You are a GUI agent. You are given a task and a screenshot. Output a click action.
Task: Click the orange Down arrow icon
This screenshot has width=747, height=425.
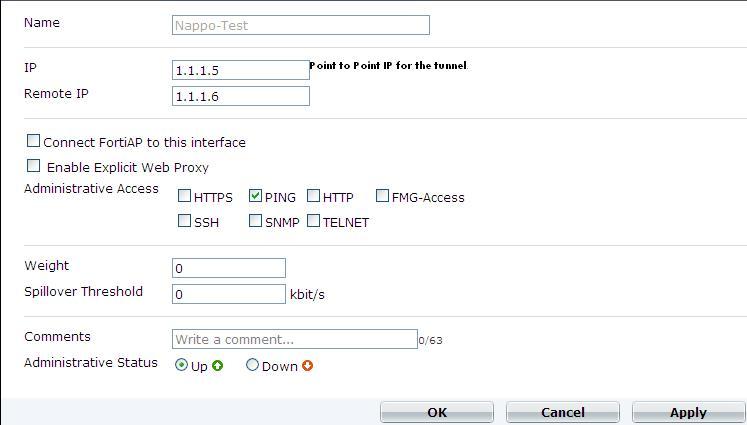pyautogui.click(x=307, y=366)
